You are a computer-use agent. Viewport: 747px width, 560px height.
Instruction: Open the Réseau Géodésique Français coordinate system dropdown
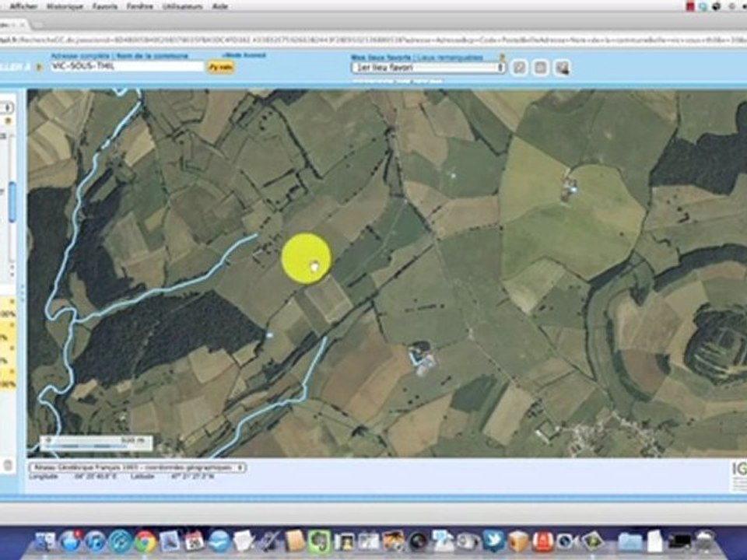pos(138,467)
